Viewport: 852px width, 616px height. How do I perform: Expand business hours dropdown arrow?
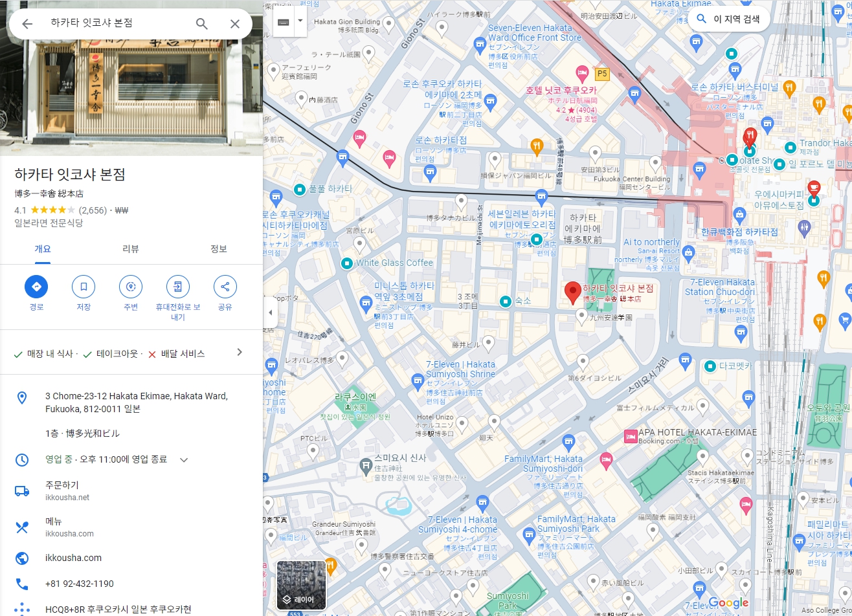[x=184, y=460]
